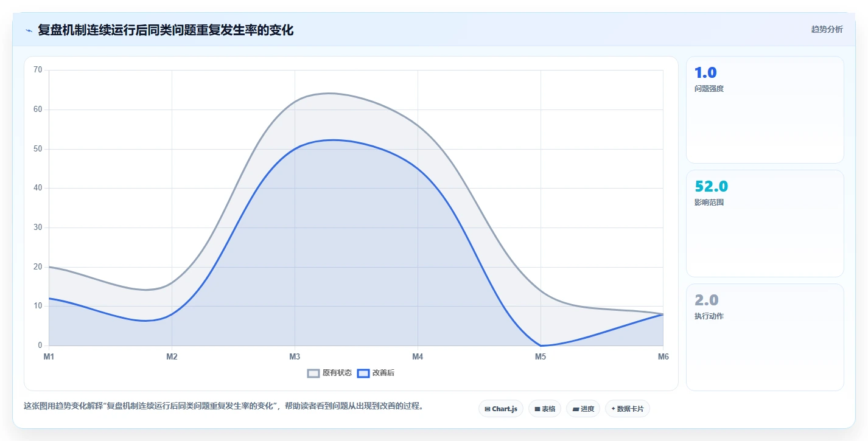The height and width of the screenshot is (441, 868).
Task: Open the 执行动作 2.0 data card
Action: point(765,337)
